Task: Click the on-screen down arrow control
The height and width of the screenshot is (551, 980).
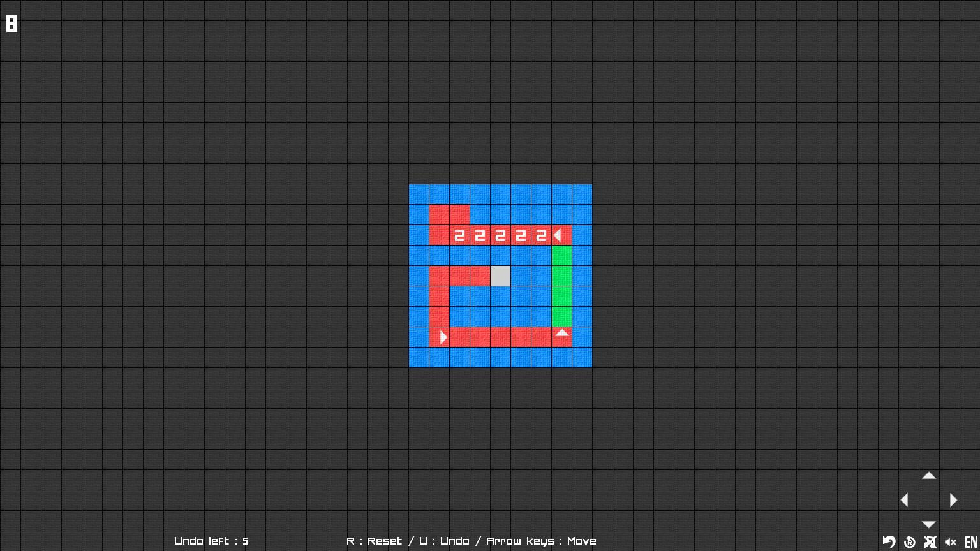Action: (x=929, y=524)
